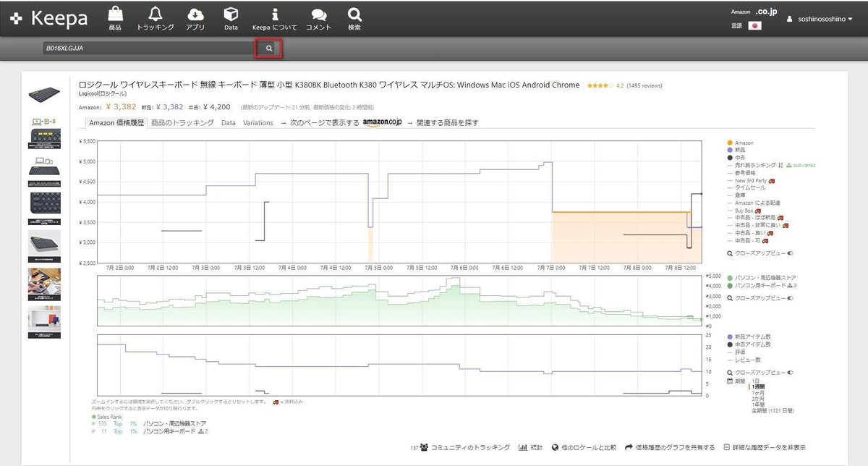Toggle the 倉庫 legend series
The image size is (868, 466).
pos(738,195)
